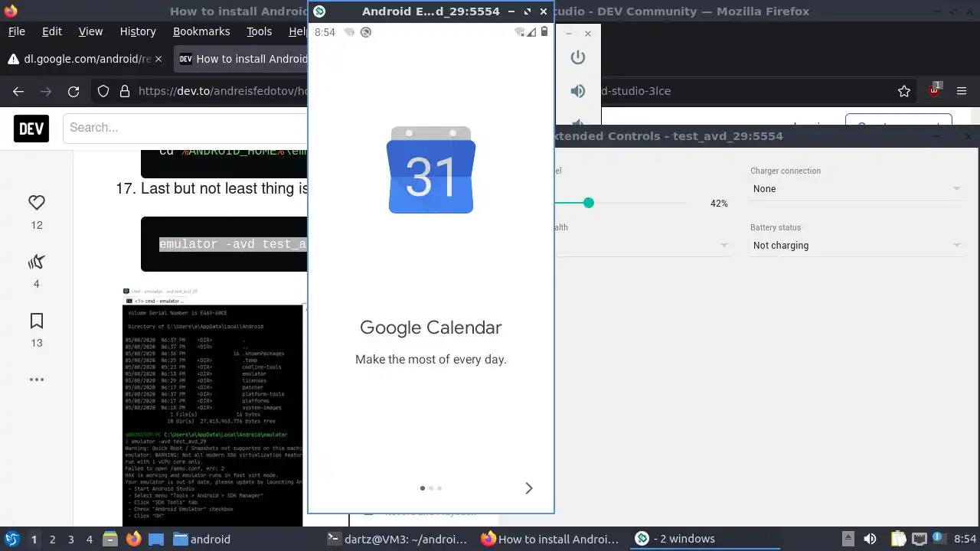This screenshot has width=980, height=551.
Task: Click 'Make the most of every day.' text
Action: (431, 359)
